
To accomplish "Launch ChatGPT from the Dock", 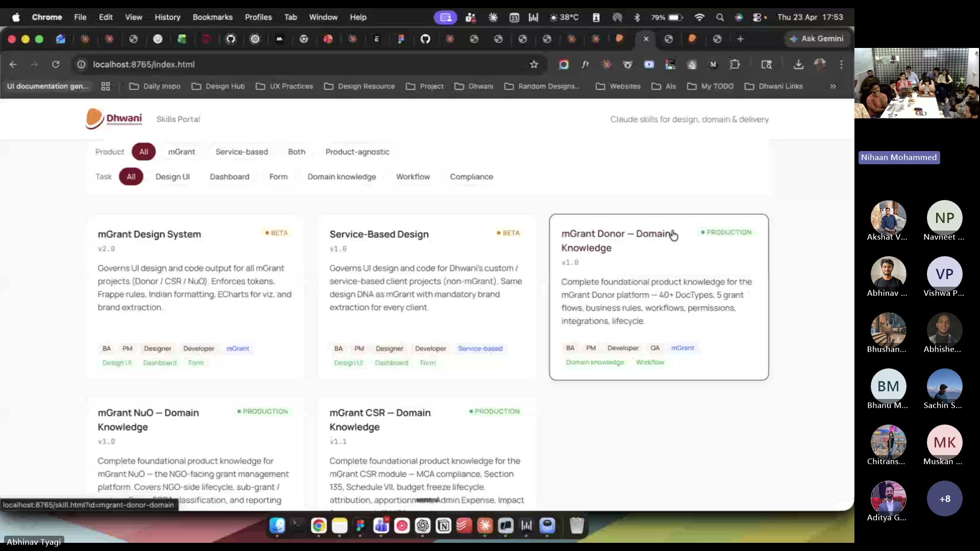I will click(x=423, y=527).
